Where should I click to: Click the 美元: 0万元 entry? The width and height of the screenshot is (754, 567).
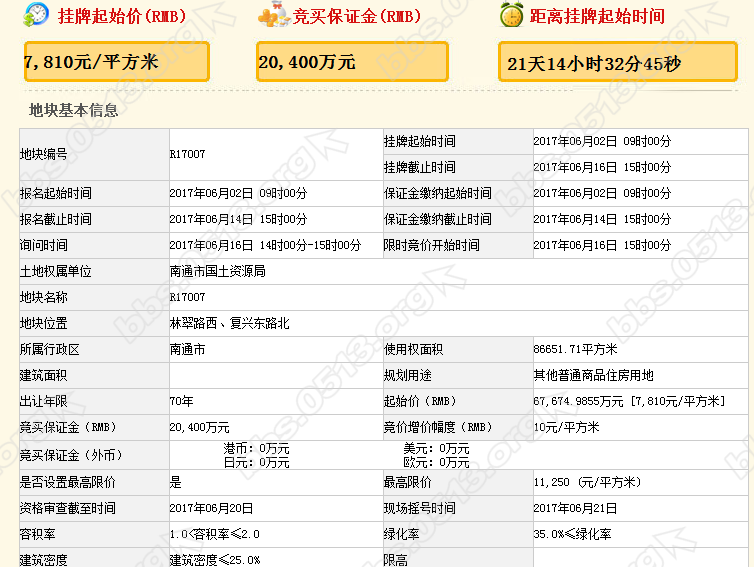point(436,449)
